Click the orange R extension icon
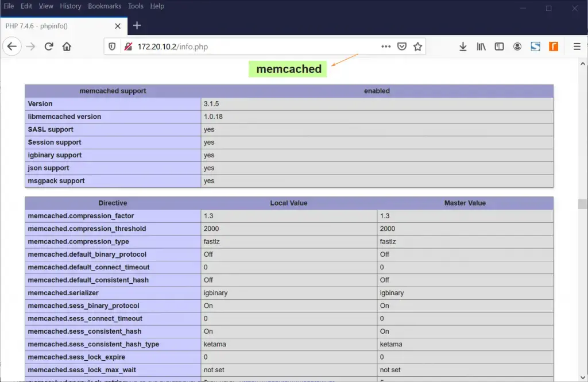Screen dimensions: 588x382 click(553, 46)
